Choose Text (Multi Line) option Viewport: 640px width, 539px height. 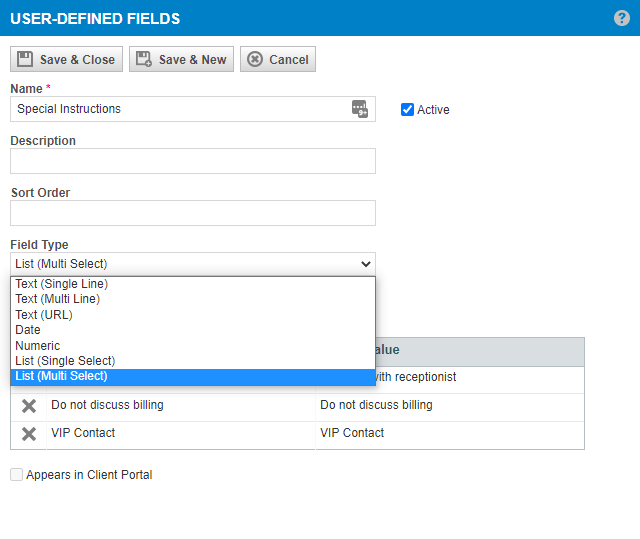193,299
